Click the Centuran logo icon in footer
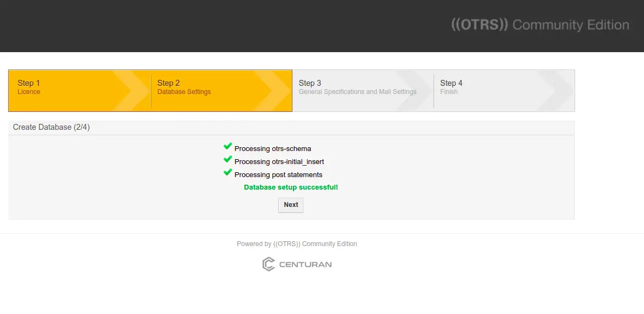 [269, 264]
